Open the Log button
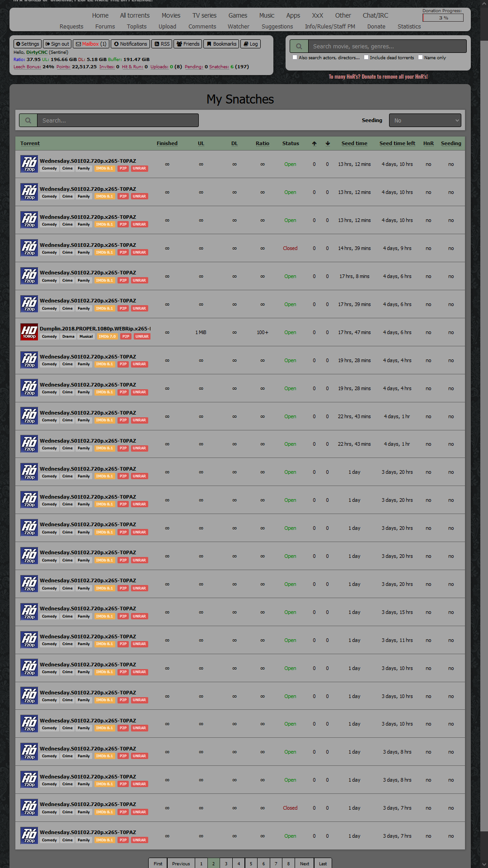 tap(251, 44)
